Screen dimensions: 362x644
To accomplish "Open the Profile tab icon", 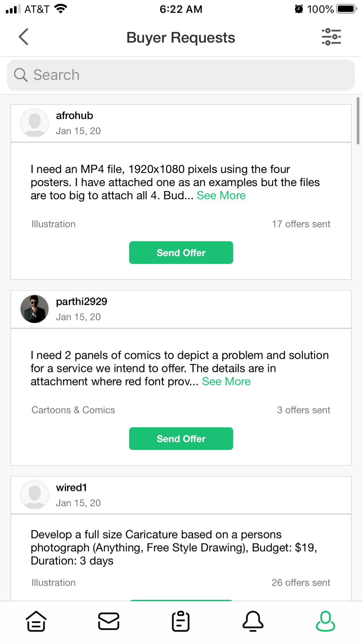I will [325, 621].
